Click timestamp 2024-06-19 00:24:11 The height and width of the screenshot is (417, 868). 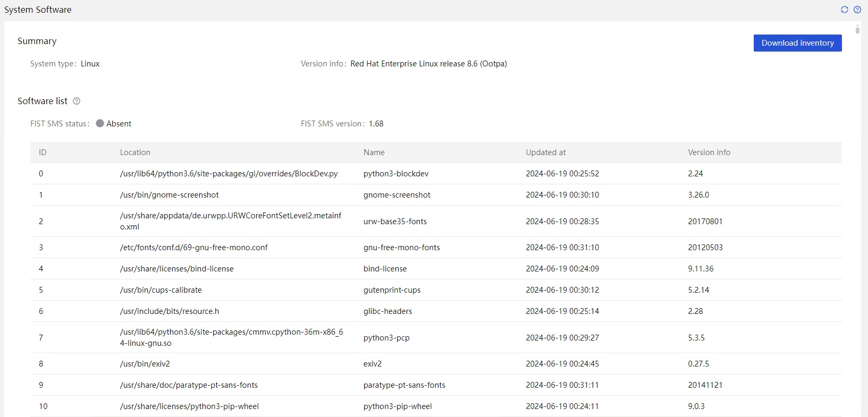tap(562, 406)
